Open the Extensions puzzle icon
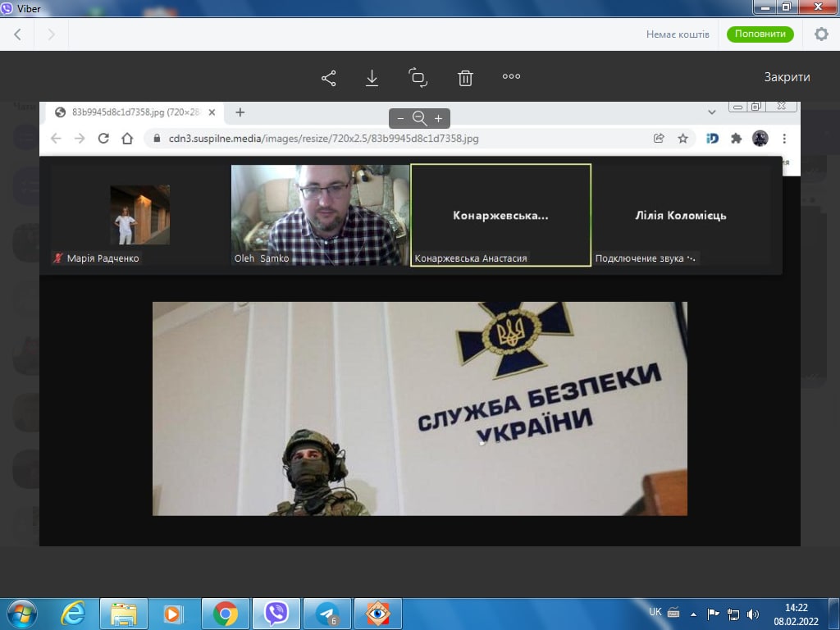The image size is (840, 630). (736, 138)
